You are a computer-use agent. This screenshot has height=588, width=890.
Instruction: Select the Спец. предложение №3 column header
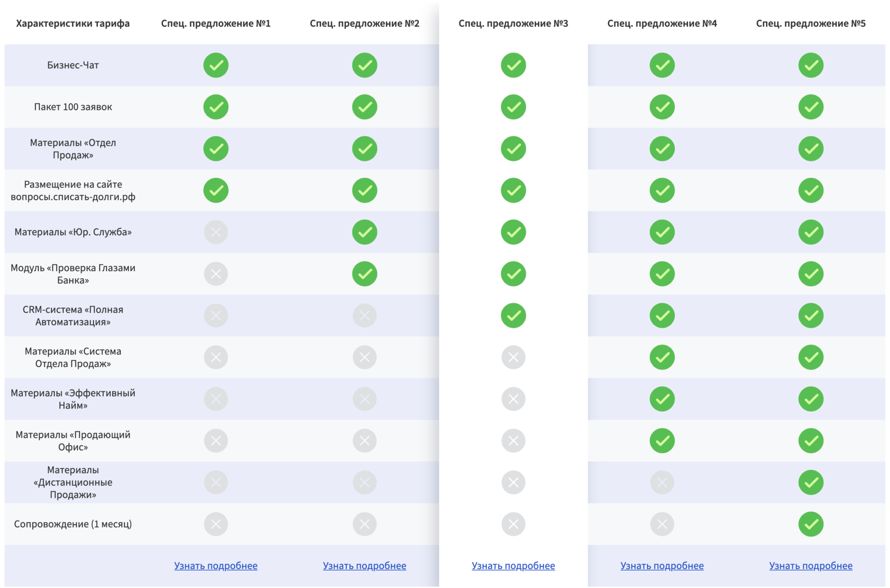[x=513, y=23]
